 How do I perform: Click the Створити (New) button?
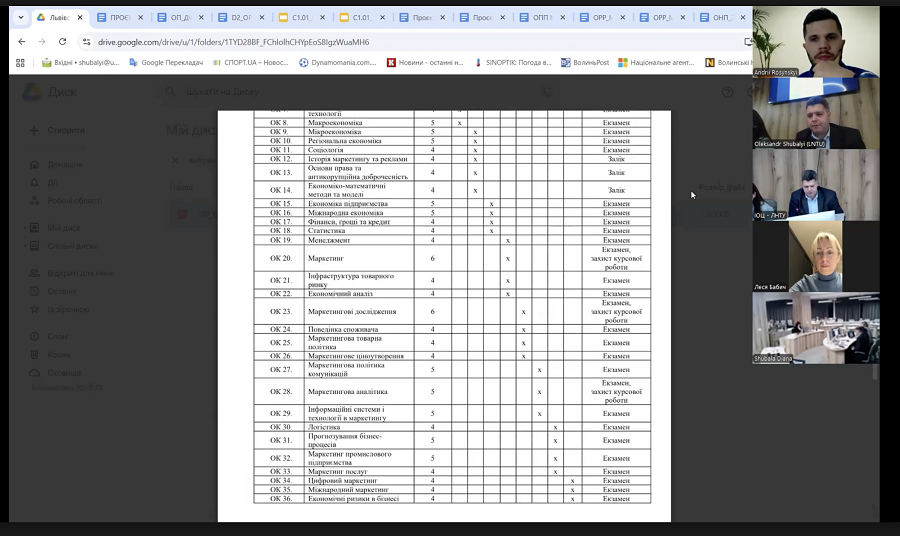tap(58, 130)
